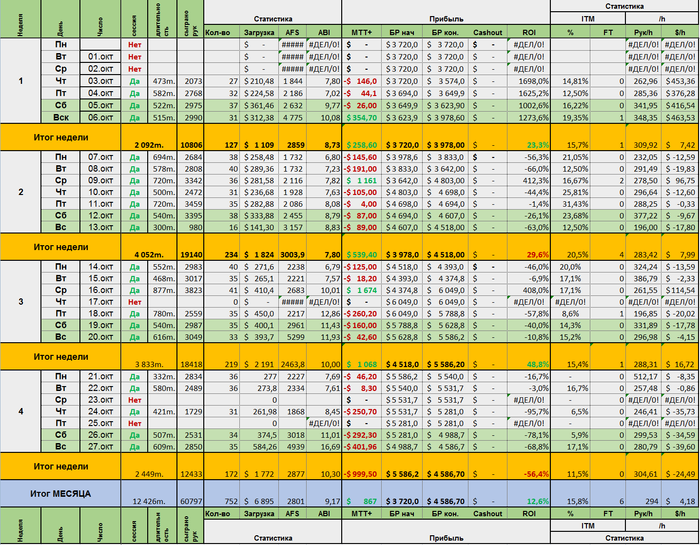Select loss cell -$401,96

coord(362,447)
